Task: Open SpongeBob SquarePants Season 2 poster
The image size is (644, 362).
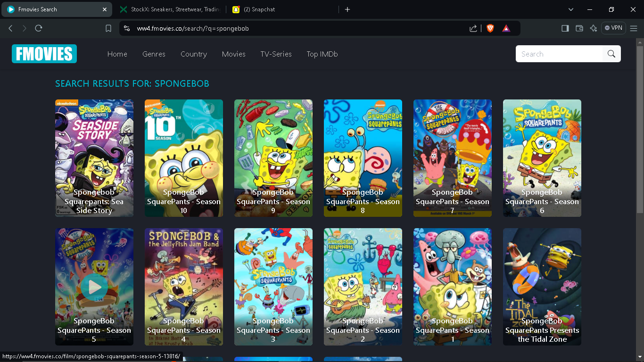Action: coord(363,287)
